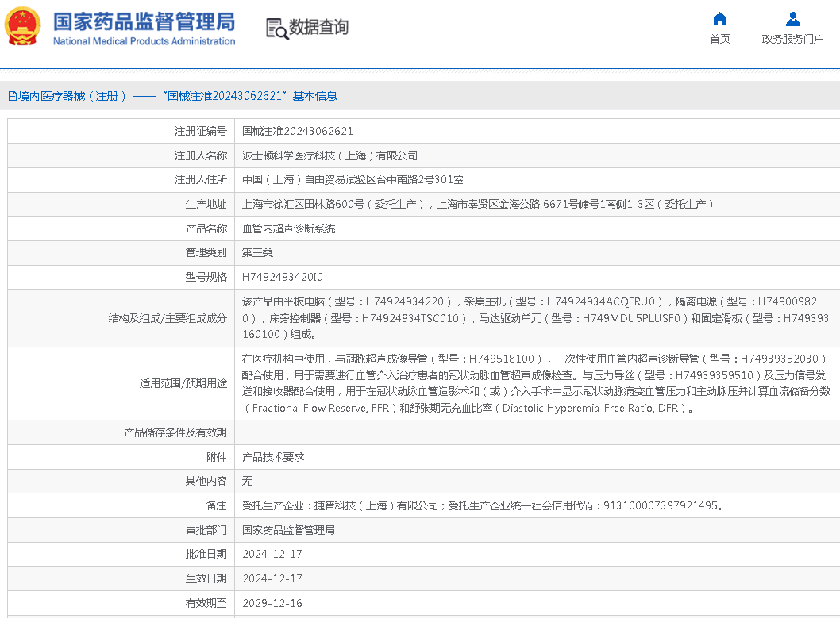Click the national emblem logo
This screenshot has height=618, width=840.
coord(22,27)
